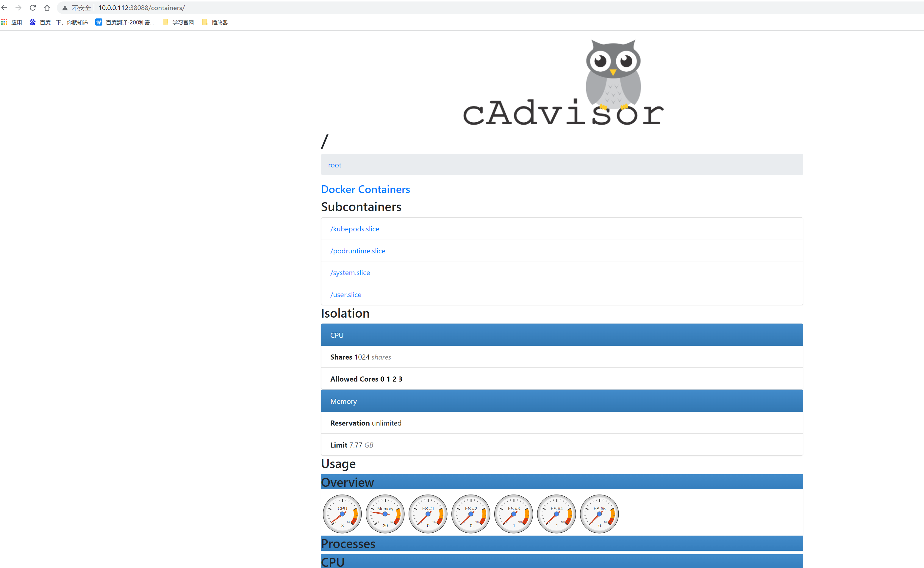Select the Reservation unlimited row

[562, 423]
